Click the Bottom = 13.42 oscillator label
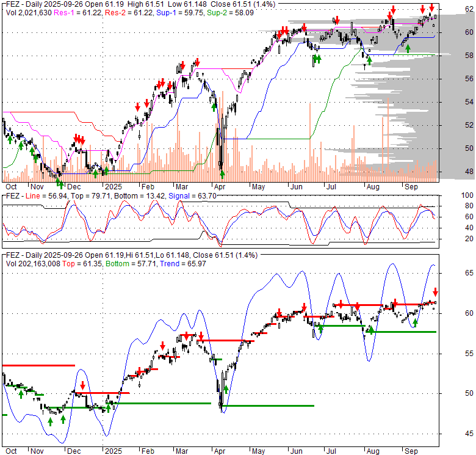The image size is (476, 455). 140,196
